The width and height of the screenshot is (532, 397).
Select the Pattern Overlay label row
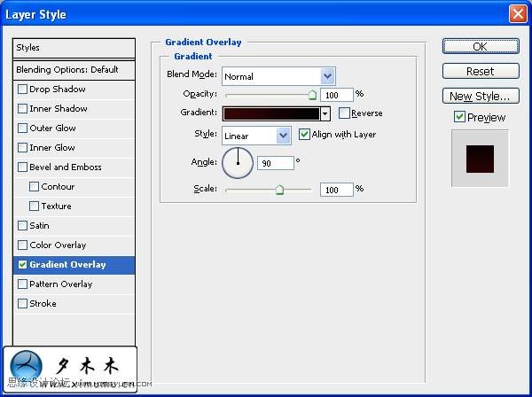(74, 284)
